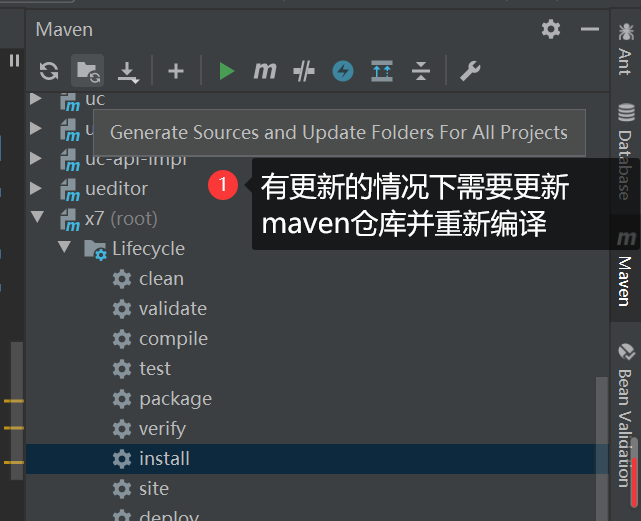Screen dimensions: 641x521
Task: Select the Lifecycle folder
Action: [148, 249]
